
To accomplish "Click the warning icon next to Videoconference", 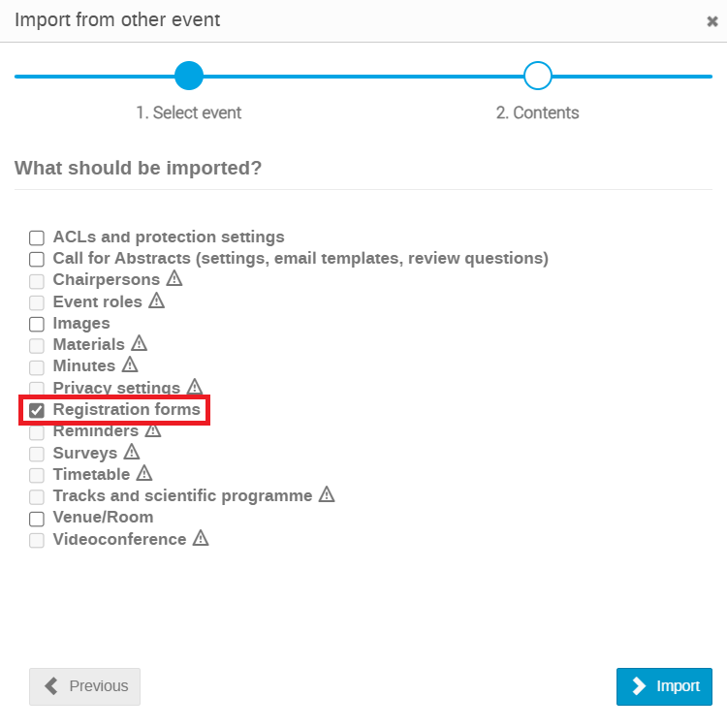I will tap(200, 538).
